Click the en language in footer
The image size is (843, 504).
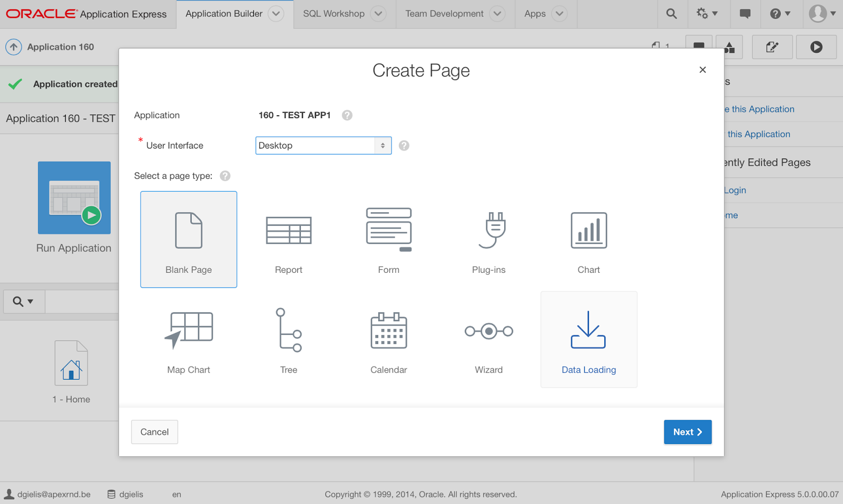(177, 495)
